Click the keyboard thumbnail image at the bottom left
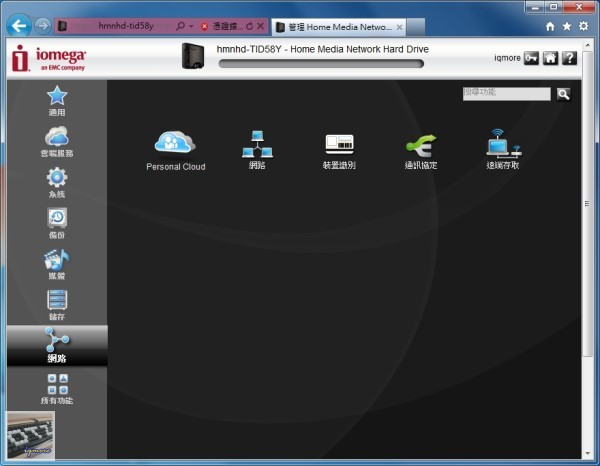The height and width of the screenshot is (466, 600). 31,435
